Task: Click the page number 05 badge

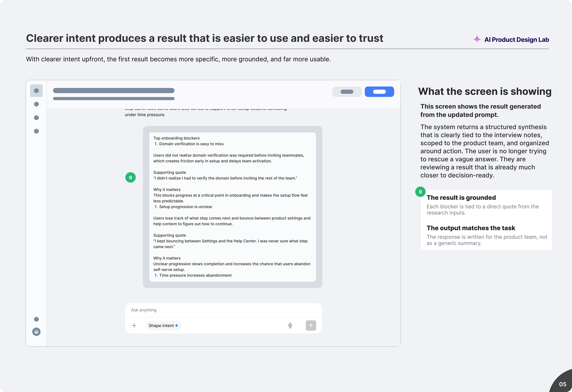Action: (x=563, y=384)
